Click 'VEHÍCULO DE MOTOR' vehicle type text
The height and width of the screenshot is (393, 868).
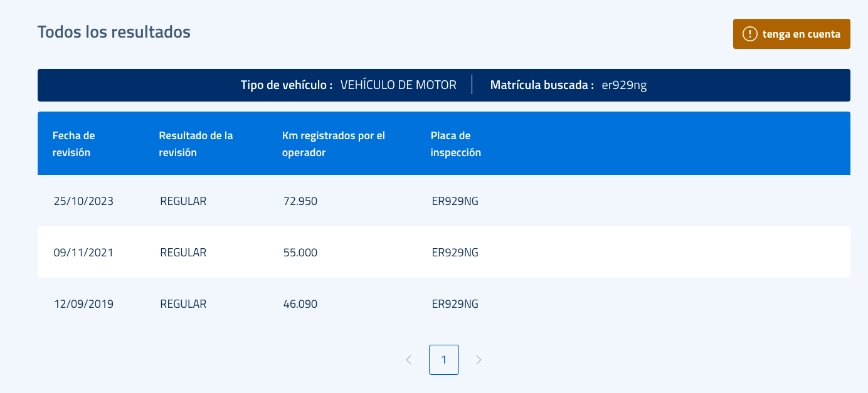tap(398, 85)
